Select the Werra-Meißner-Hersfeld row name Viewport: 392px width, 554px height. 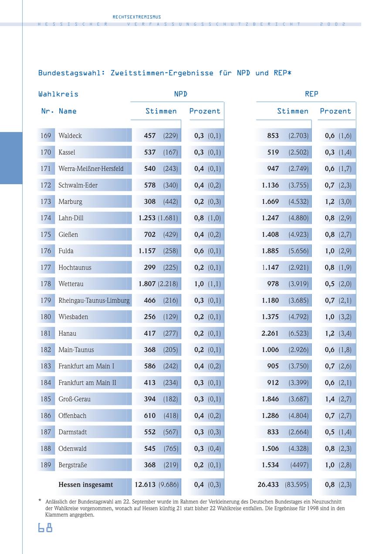pyautogui.click(x=91, y=169)
